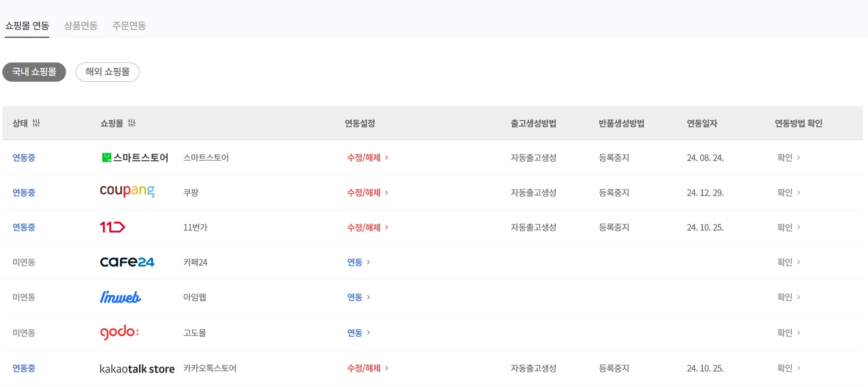Click 연동 link for 카페24
This screenshot has width=868, height=387.
pyautogui.click(x=359, y=262)
